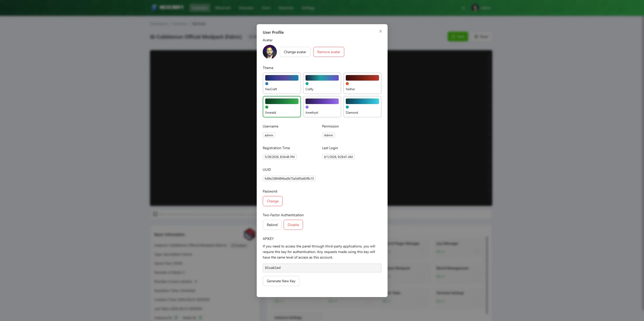Viewport: 644px width, 321px height.
Task: Click the UUID string value
Action: tap(289, 179)
